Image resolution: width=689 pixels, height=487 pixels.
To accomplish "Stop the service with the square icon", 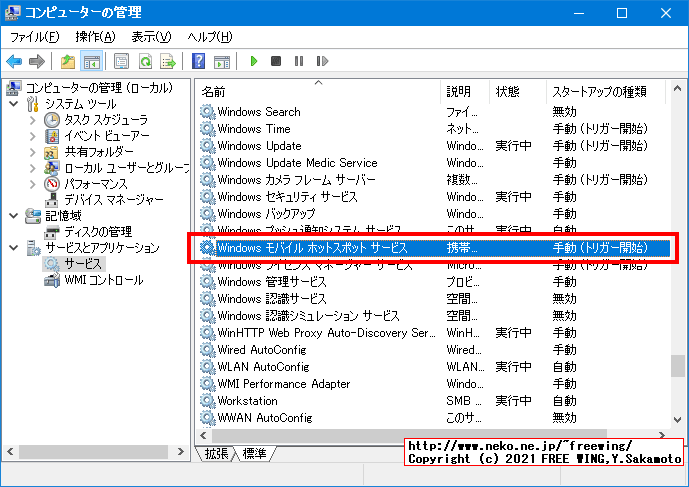I will click(276, 61).
